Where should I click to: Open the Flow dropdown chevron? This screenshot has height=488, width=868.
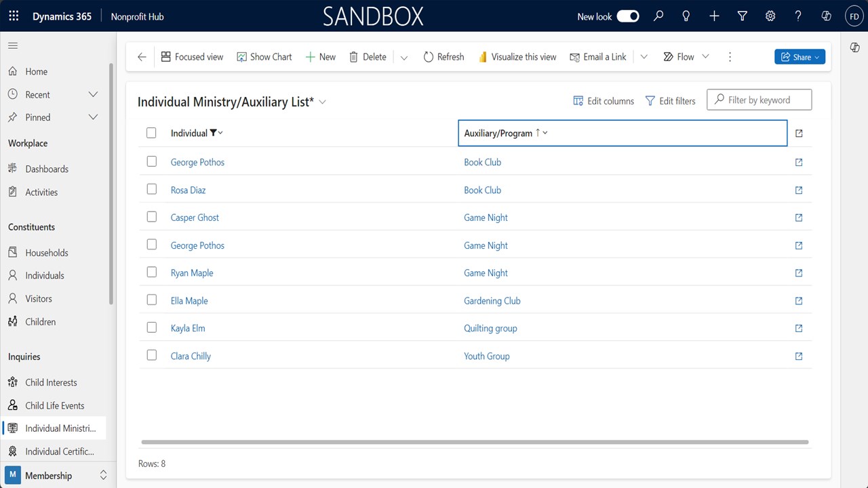tap(705, 57)
